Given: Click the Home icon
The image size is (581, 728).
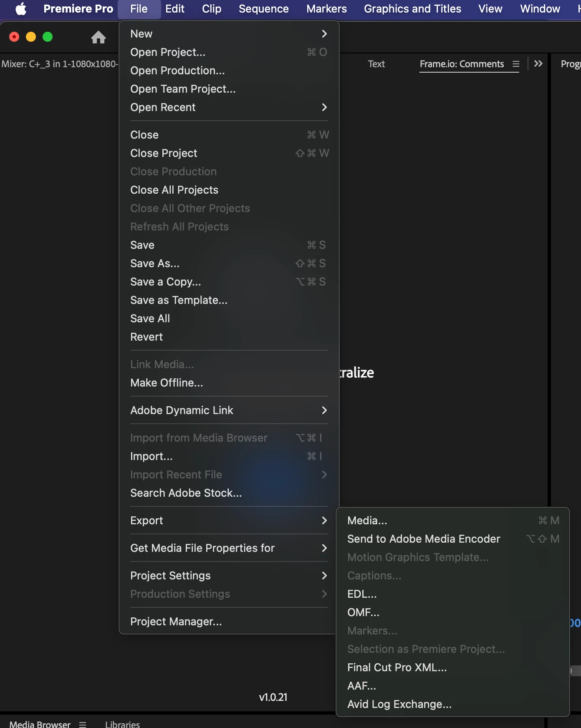Looking at the screenshot, I should (99, 37).
